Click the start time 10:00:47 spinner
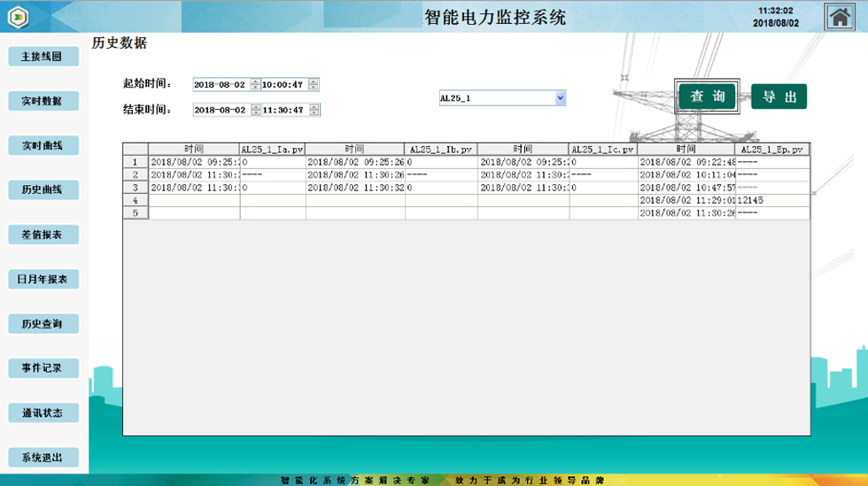 coord(314,85)
